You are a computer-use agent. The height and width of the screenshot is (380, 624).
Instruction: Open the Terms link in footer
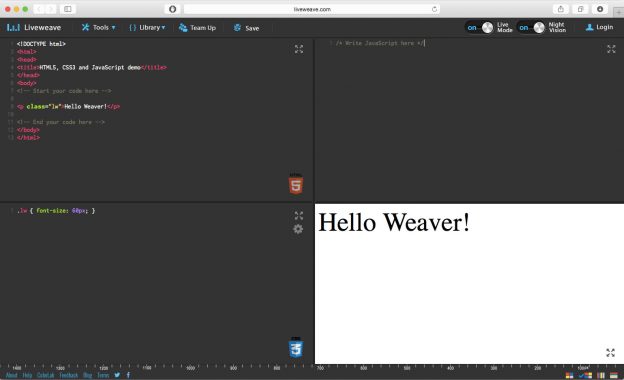click(x=103, y=375)
